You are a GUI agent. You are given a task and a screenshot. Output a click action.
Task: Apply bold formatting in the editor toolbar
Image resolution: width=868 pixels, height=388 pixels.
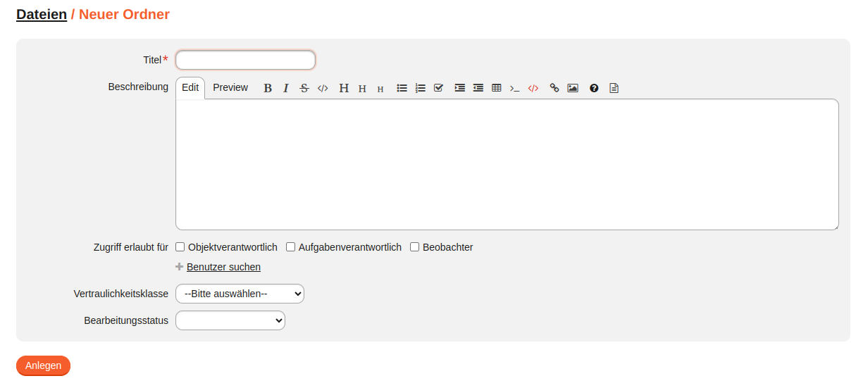tap(268, 88)
